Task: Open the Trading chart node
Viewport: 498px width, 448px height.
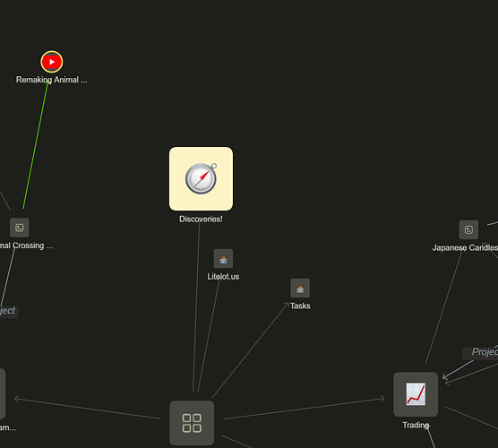Action: (416, 394)
